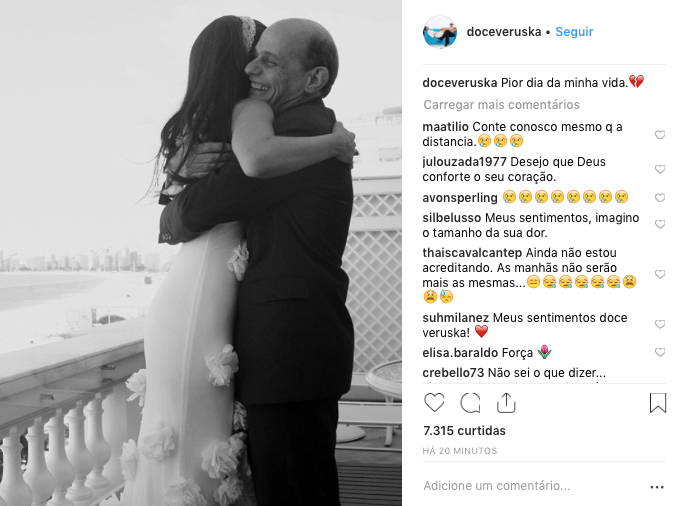
Task: Open the comment bubble icon
Action: pos(470,402)
